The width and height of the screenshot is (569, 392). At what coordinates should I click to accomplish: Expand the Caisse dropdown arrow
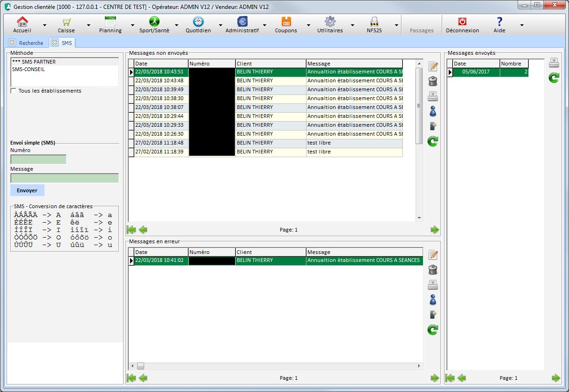click(88, 25)
